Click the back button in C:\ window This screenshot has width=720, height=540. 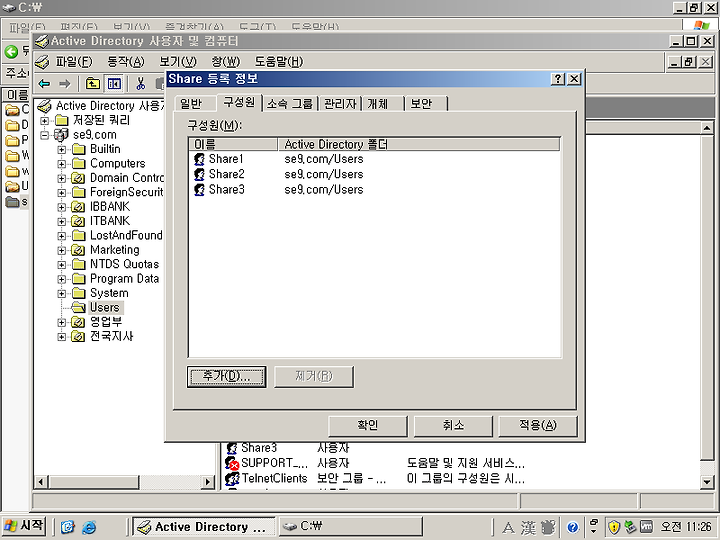pos(11,51)
